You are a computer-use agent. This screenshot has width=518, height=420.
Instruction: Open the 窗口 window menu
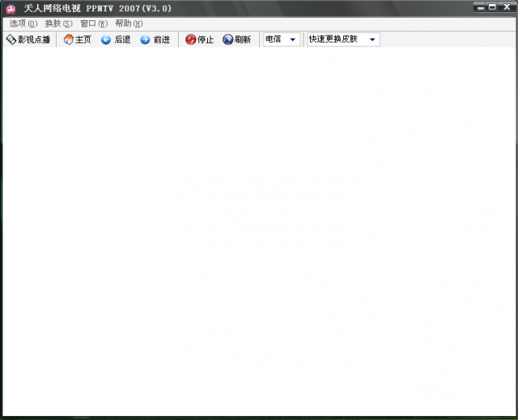tap(93, 23)
